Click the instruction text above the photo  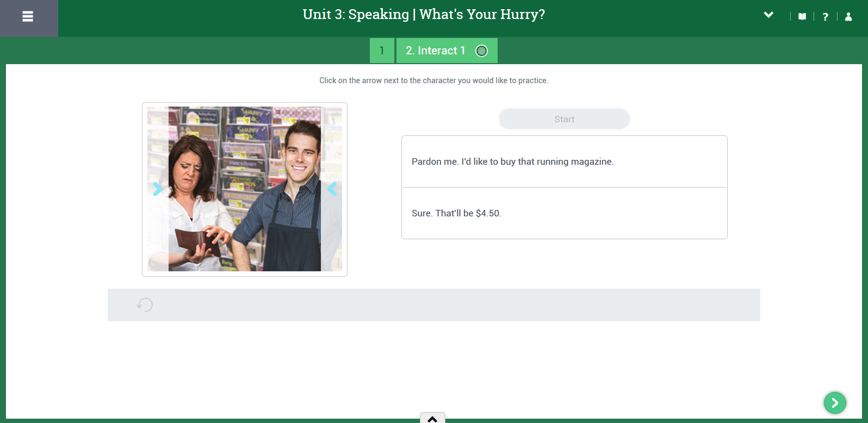pos(433,80)
